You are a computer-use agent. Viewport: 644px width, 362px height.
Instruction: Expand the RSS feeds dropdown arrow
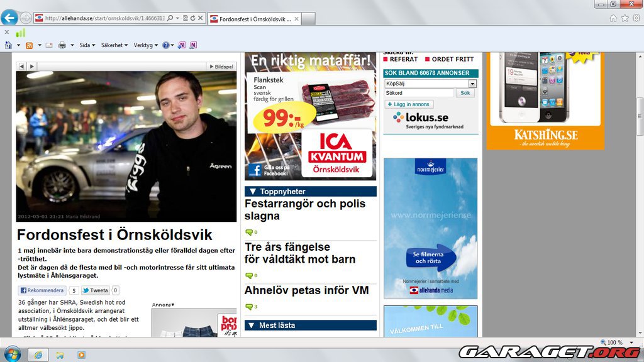coord(40,45)
